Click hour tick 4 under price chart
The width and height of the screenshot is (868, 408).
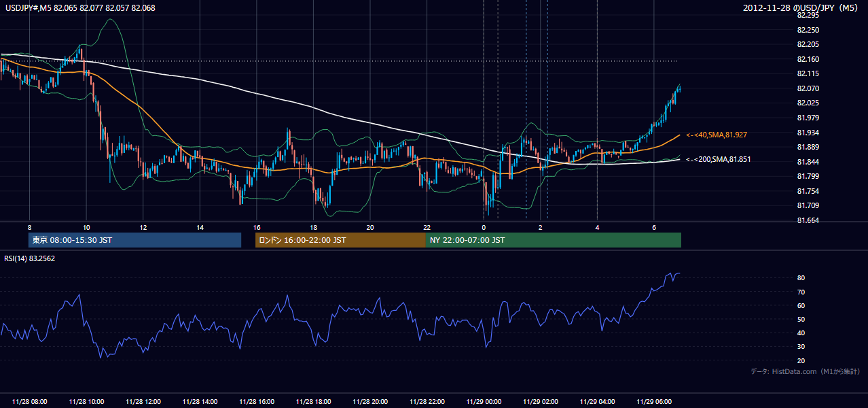tap(597, 227)
